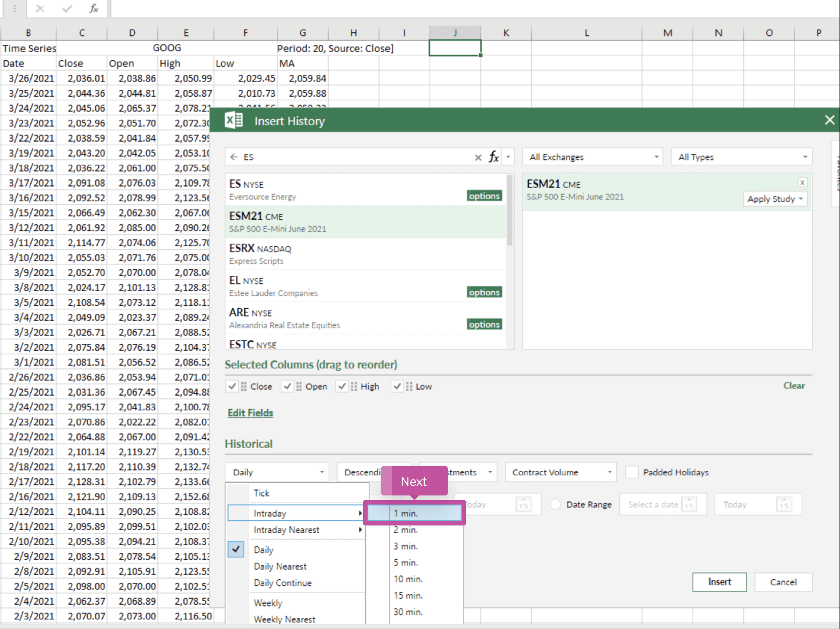Viewport: 840px width, 629px height.
Task: Click the formula bar enter checkmark icon
Action: point(67,9)
